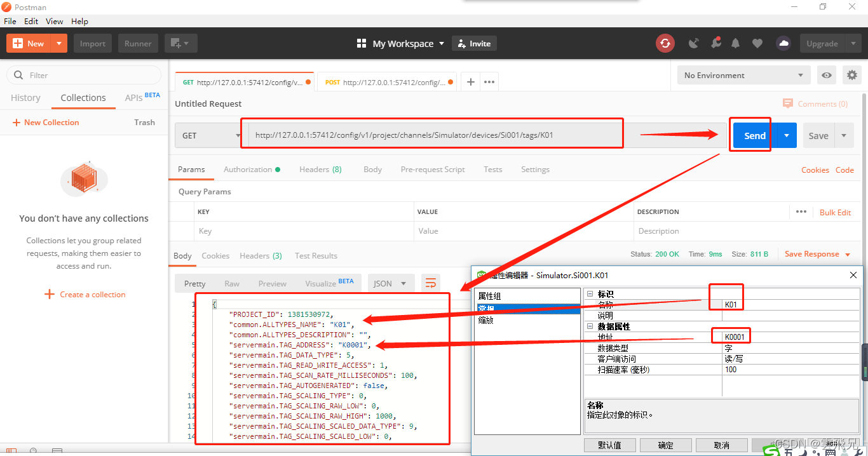Open the JSON format dropdown
The width and height of the screenshot is (868, 456).
tap(391, 283)
